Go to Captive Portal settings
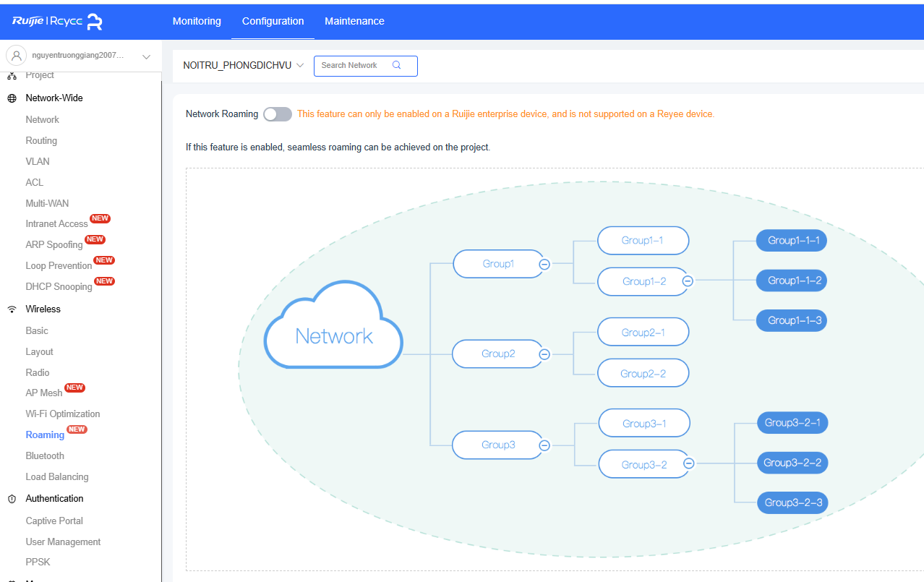 click(54, 521)
